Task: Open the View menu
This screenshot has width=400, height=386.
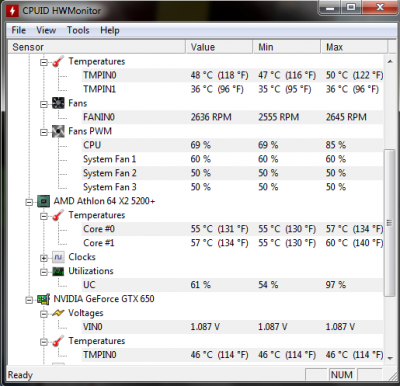Action: (46, 30)
